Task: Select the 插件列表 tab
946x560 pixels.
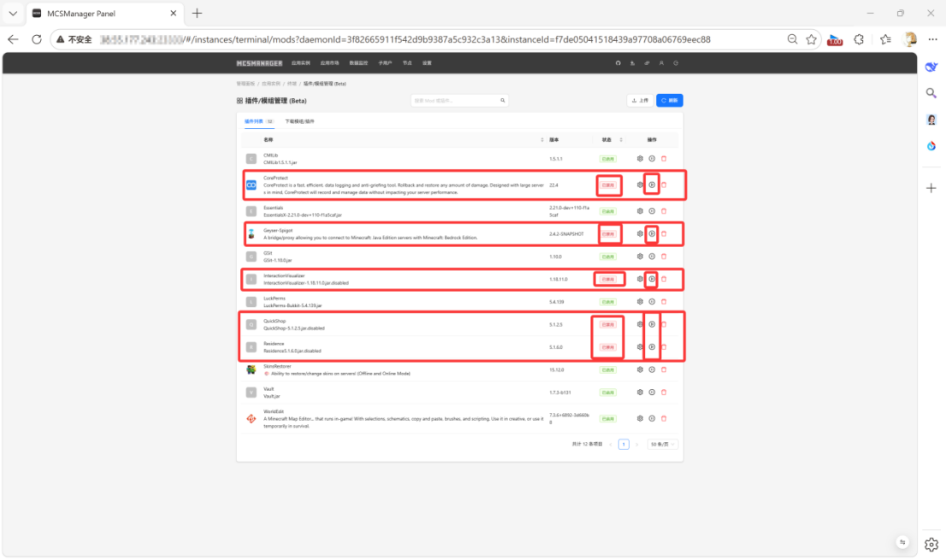Action: (259, 121)
